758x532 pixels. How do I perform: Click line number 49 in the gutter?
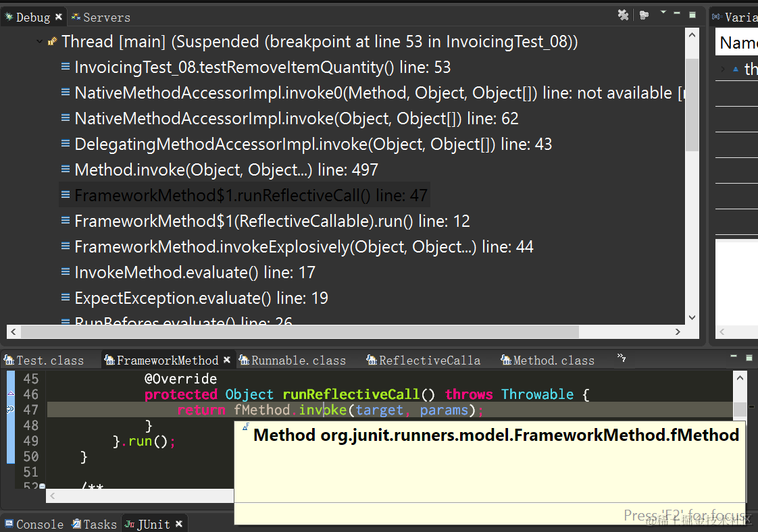(30, 441)
